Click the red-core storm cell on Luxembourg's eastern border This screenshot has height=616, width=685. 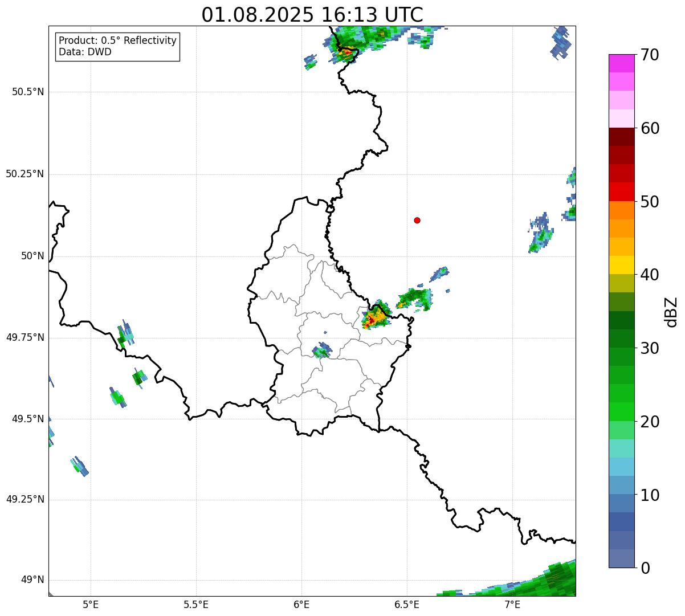[x=373, y=319]
